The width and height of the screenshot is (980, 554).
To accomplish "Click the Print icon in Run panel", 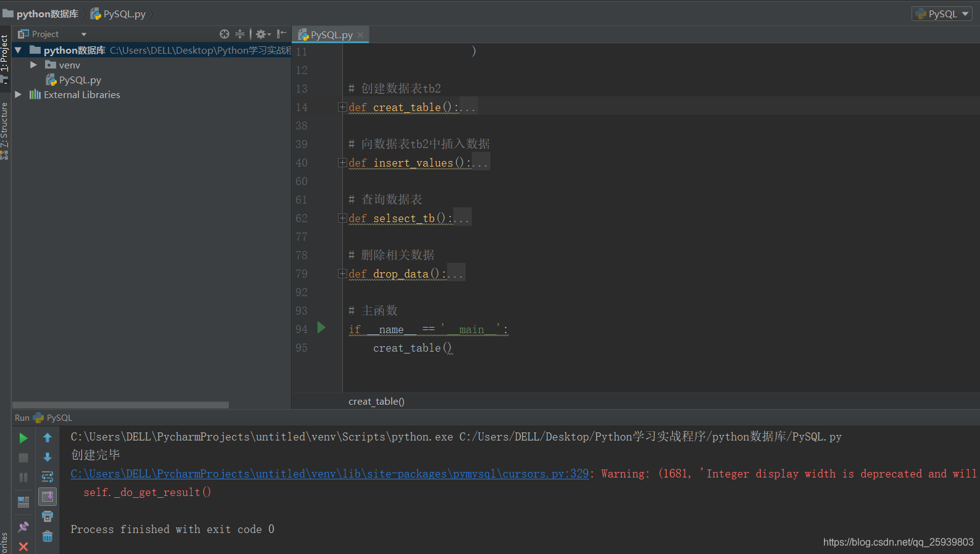I will (47, 516).
